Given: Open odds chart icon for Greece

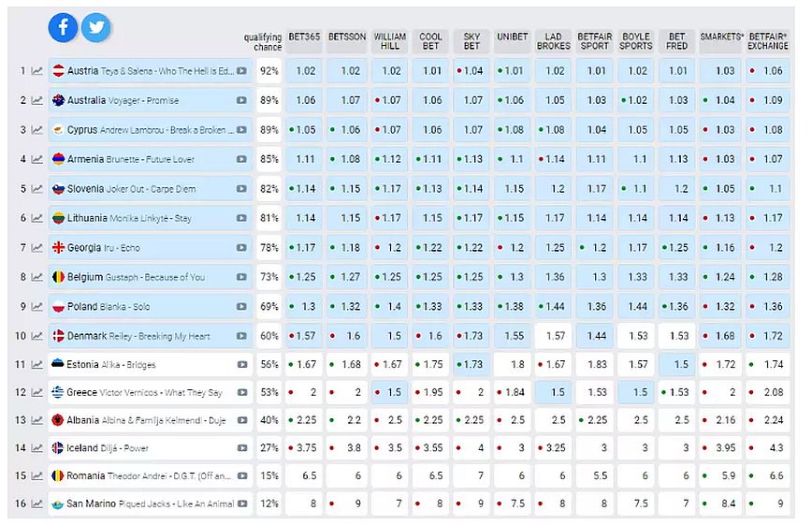Looking at the screenshot, I should click(x=37, y=393).
